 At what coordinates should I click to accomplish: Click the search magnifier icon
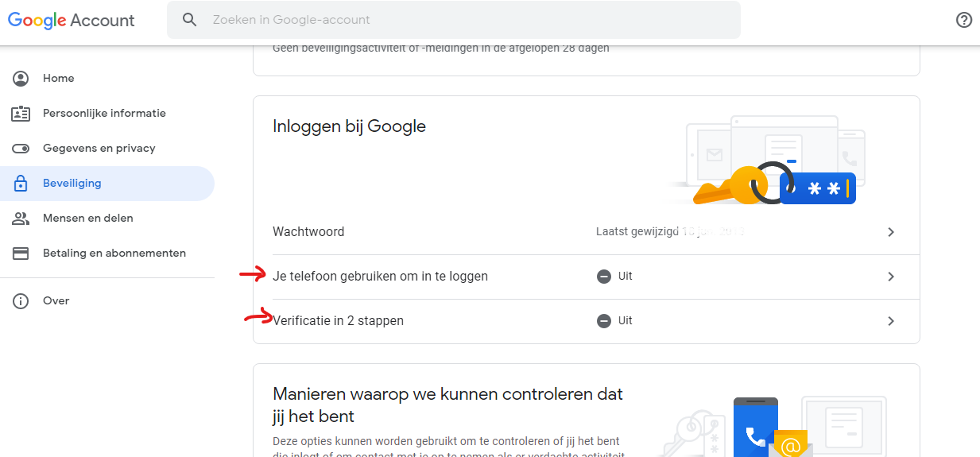click(x=189, y=20)
